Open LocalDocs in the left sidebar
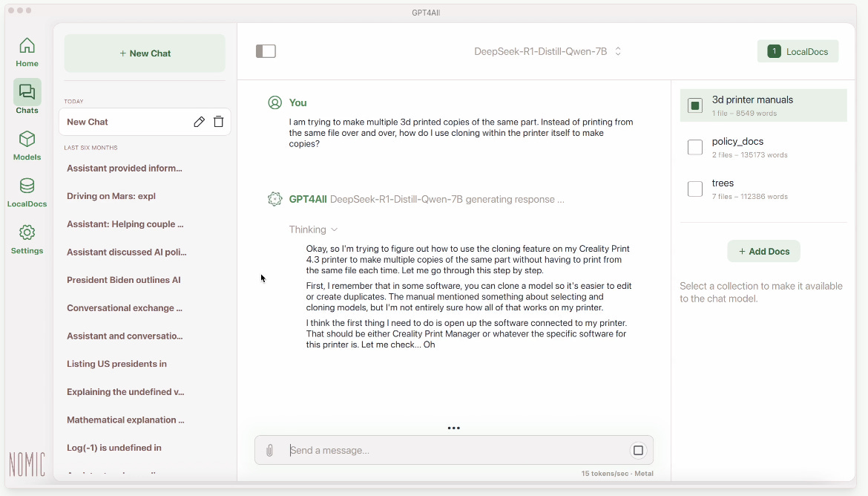 27,192
